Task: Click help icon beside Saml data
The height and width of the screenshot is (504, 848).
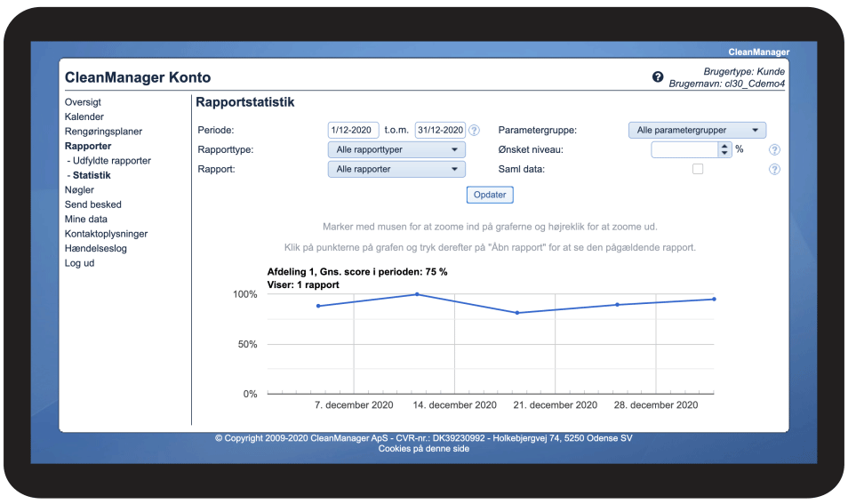Action: (774, 170)
